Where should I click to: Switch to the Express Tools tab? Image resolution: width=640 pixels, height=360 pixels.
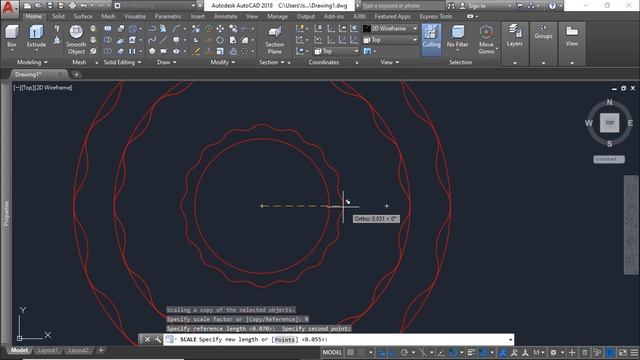(436, 16)
